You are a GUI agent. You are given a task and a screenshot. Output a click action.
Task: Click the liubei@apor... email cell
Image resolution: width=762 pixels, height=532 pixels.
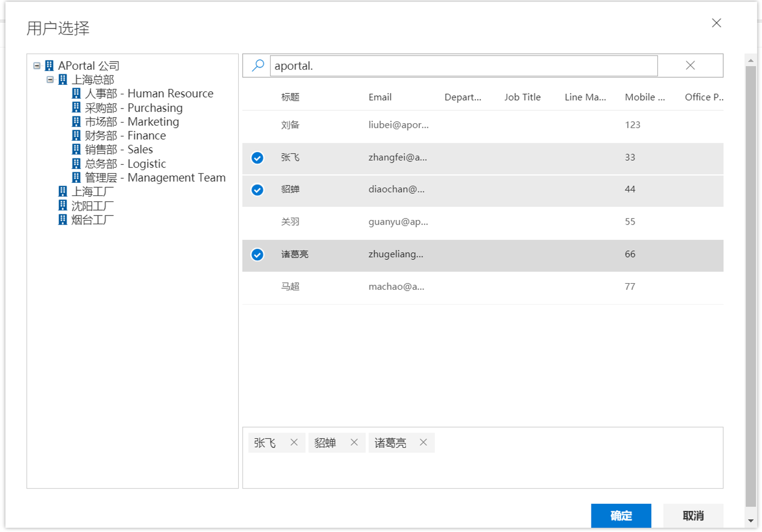pyautogui.click(x=399, y=125)
